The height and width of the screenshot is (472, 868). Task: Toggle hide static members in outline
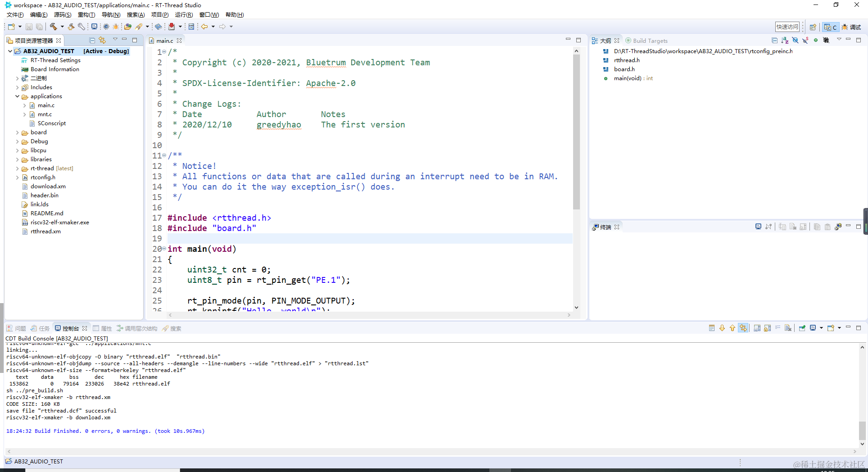[805, 41]
